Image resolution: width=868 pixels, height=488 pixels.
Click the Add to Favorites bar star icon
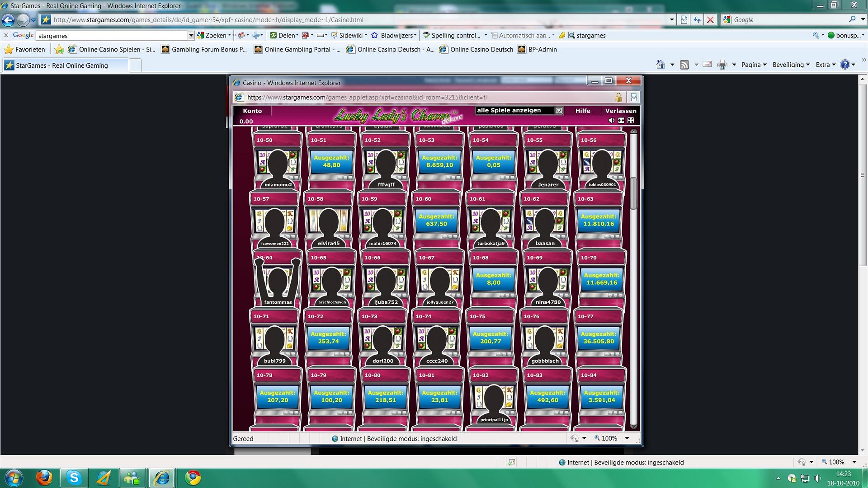click(59, 49)
